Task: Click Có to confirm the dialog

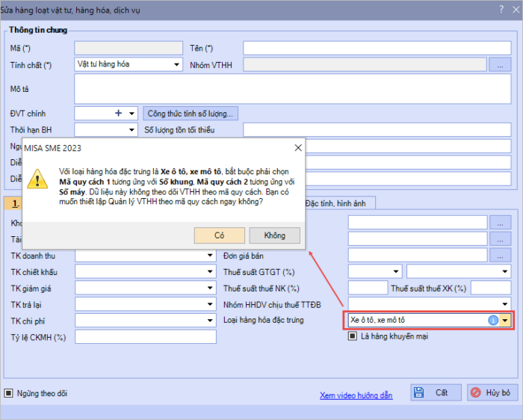Action: tap(219, 235)
